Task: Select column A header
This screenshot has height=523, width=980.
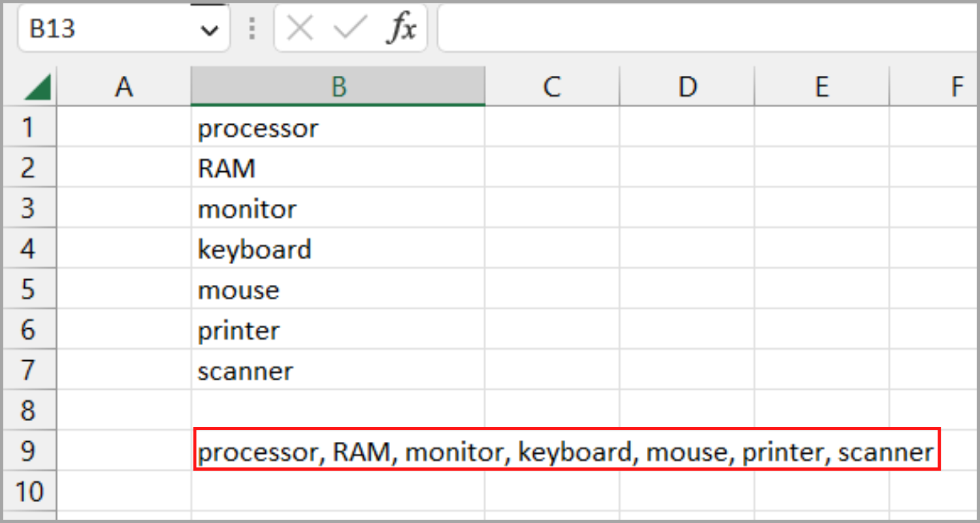Action: tap(123, 87)
